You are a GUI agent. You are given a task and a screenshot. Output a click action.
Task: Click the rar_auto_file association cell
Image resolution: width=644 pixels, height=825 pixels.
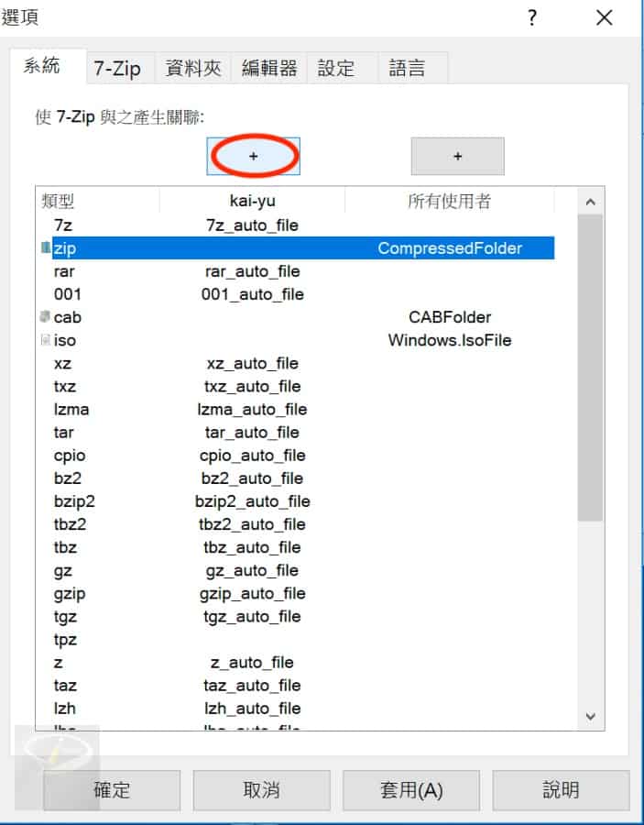coord(252,271)
